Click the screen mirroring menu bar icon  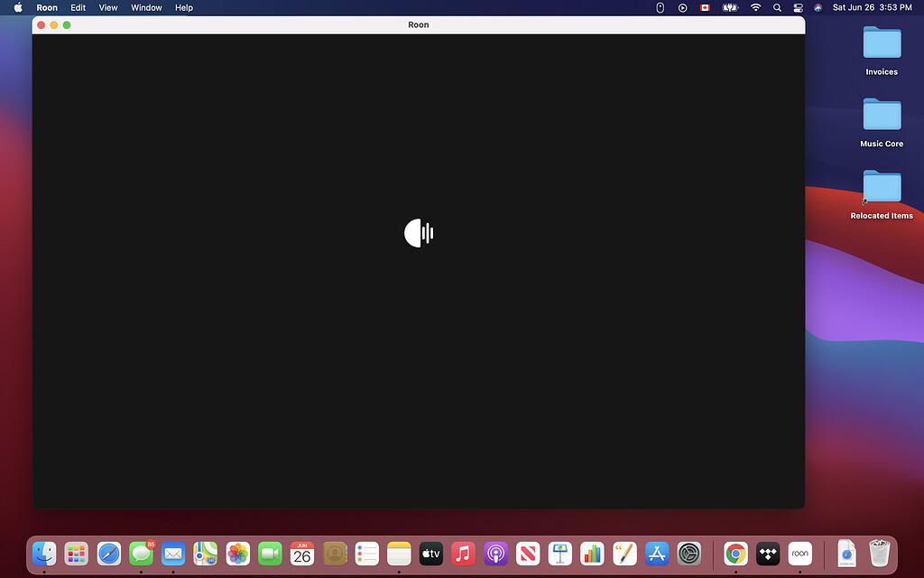(x=682, y=7)
